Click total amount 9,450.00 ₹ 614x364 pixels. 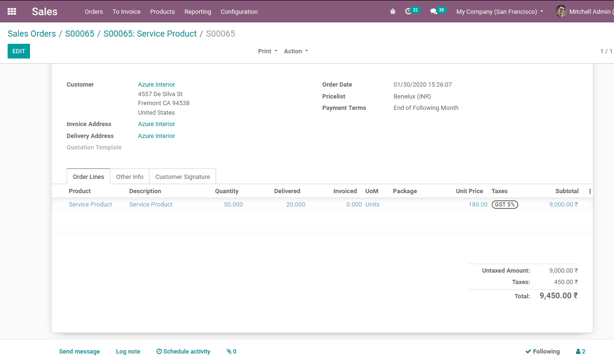coord(559,295)
